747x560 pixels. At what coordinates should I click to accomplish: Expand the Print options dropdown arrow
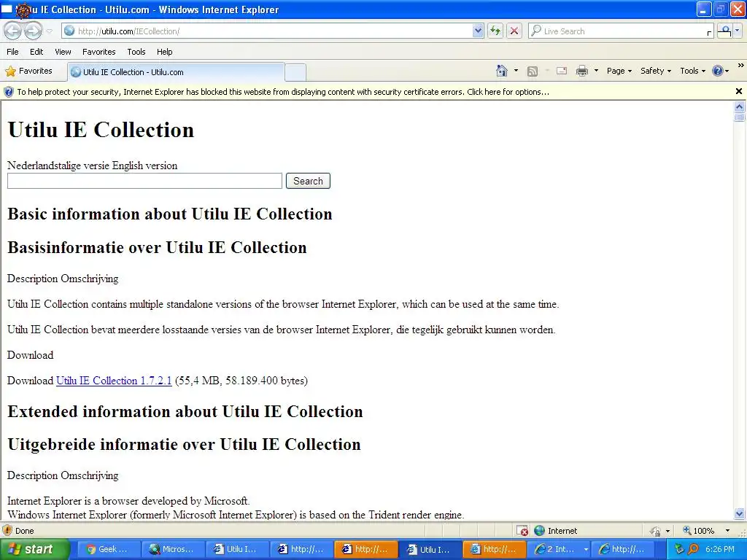[x=596, y=71]
